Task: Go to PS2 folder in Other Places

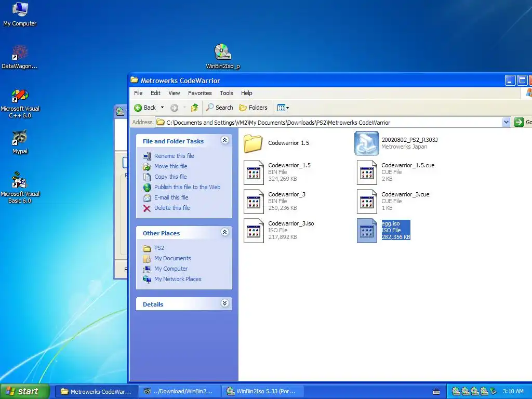Action: coord(159,248)
